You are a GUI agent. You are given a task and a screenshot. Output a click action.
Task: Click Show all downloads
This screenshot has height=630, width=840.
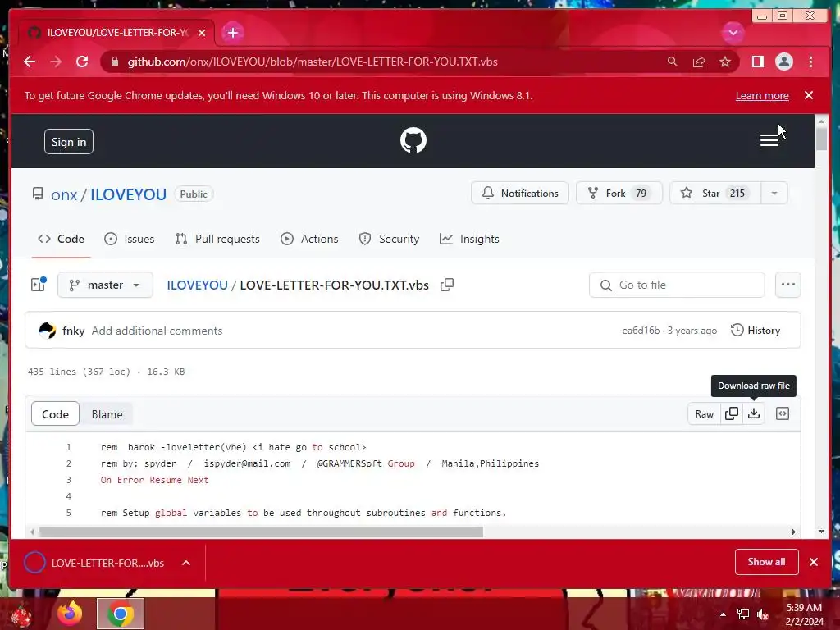pyautogui.click(x=767, y=562)
